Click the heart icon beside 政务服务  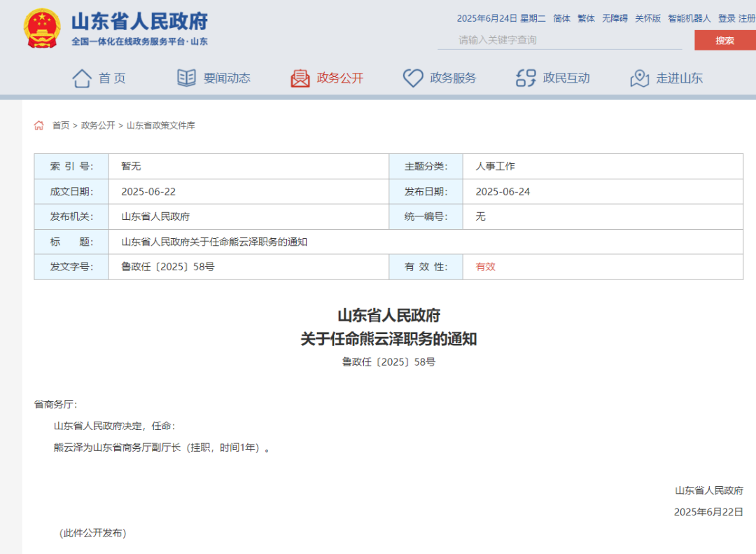coord(413,78)
